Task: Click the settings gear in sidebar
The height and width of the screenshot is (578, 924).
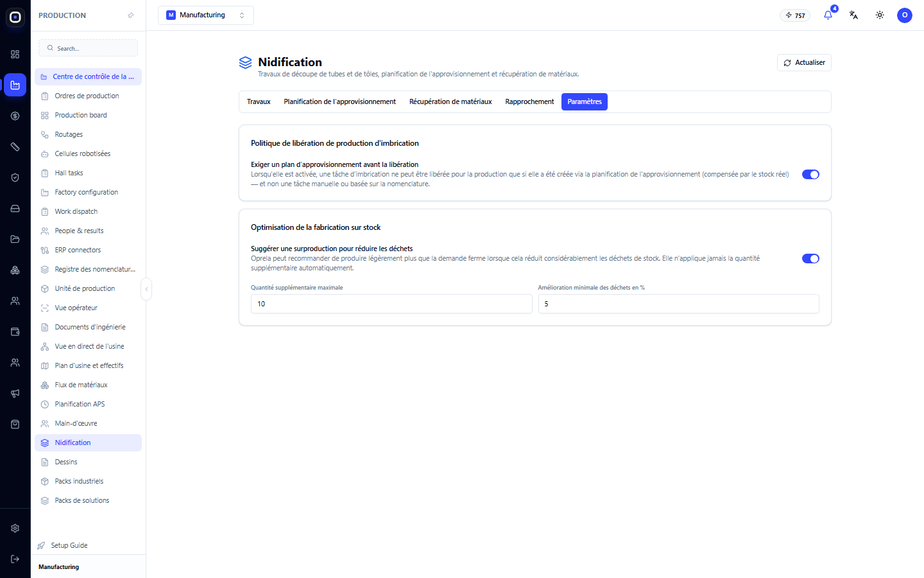Action: pyautogui.click(x=15, y=528)
